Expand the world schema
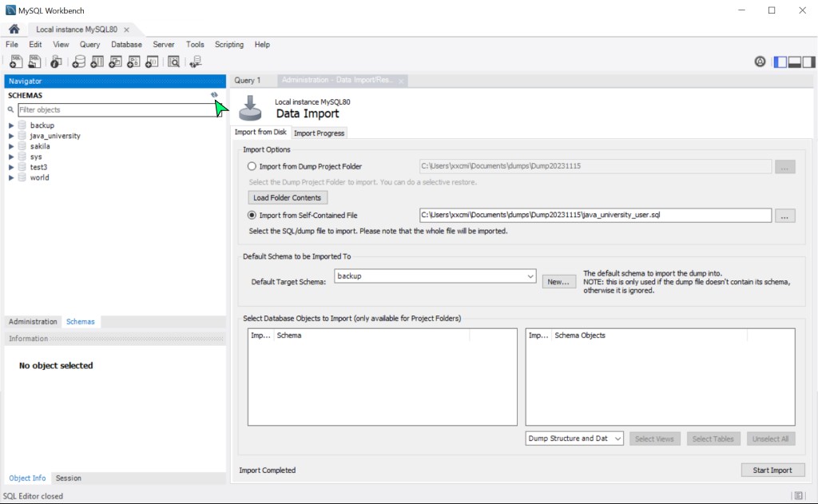The width and height of the screenshot is (818, 504). point(11,177)
